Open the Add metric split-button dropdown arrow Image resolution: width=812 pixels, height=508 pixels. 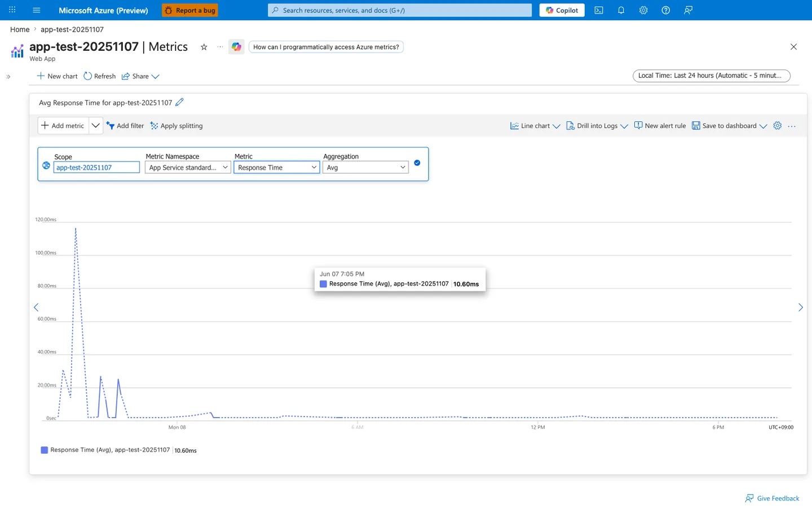pyautogui.click(x=96, y=125)
